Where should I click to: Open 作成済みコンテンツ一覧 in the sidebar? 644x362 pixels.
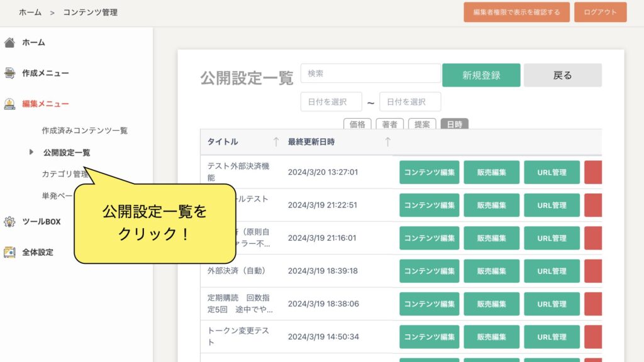tap(84, 131)
